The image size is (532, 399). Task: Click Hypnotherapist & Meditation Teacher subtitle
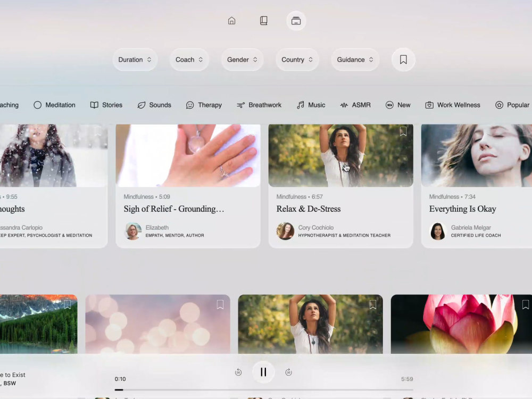pos(344,236)
